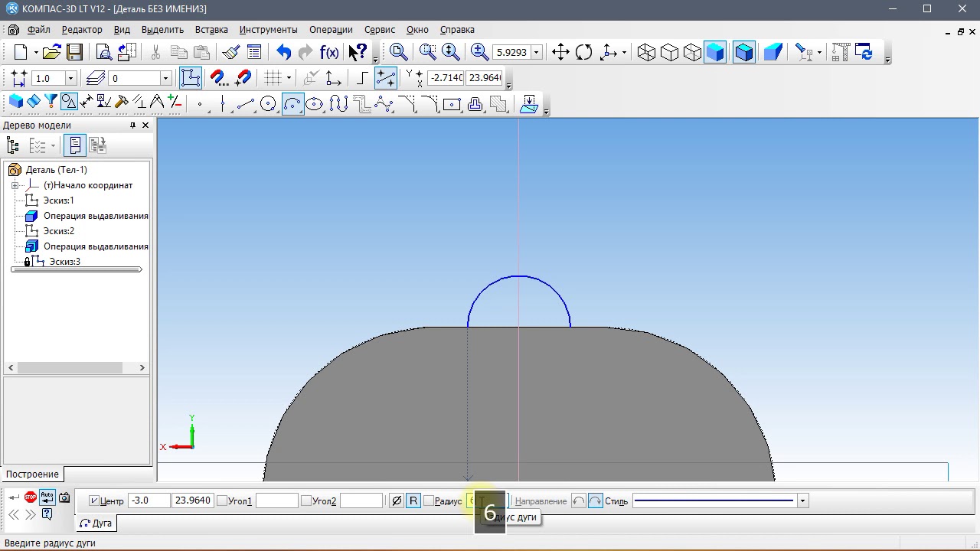Open the line Стиль dropdown
The width and height of the screenshot is (980, 551).
pos(802,501)
